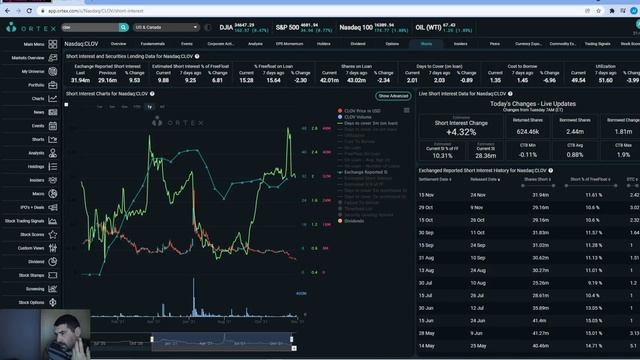Open the Overview tab
The width and height of the screenshot is (640, 360).
click(x=118, y=44)
